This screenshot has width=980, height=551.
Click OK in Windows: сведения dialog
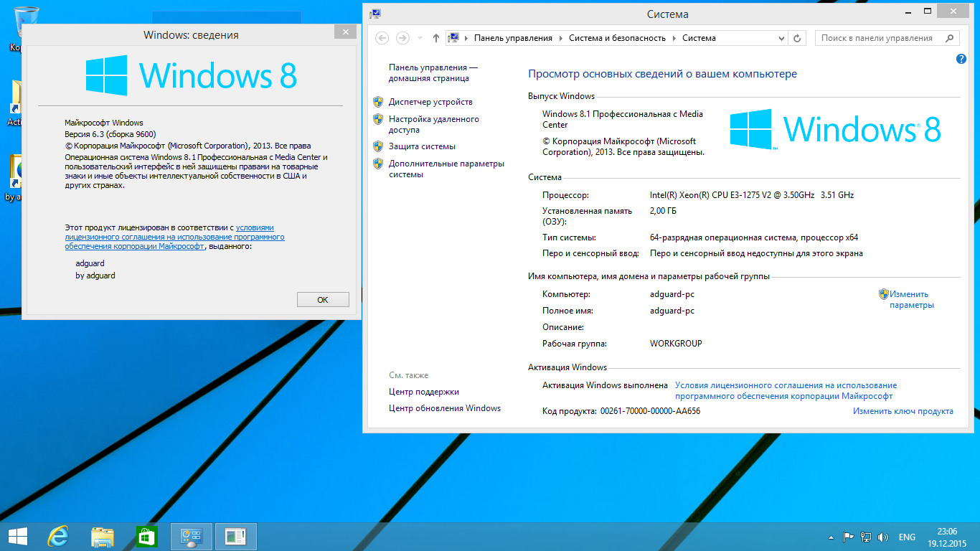323,300
